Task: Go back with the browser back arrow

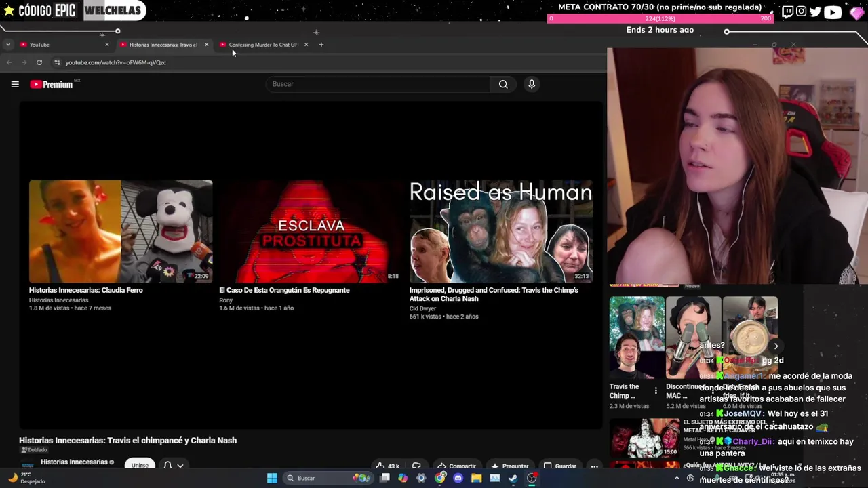Action: [9, 62]
